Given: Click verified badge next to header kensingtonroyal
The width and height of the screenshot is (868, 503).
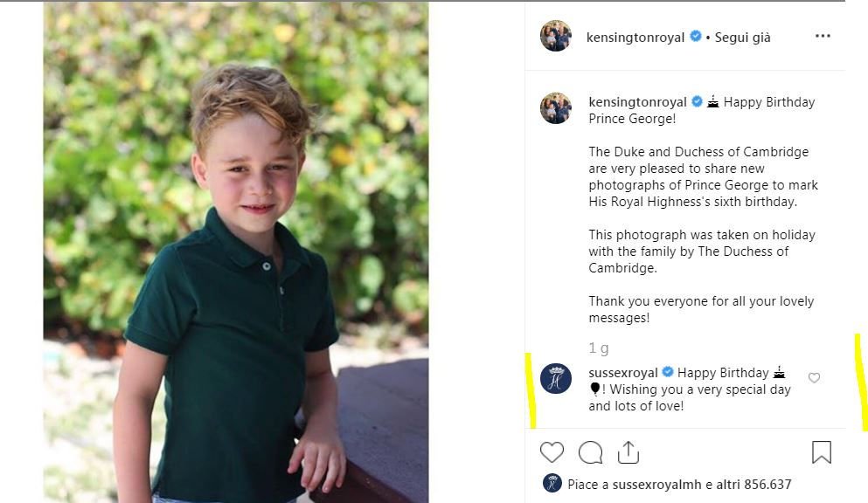Looking at the screenshot, I should [x=696, y=37].
